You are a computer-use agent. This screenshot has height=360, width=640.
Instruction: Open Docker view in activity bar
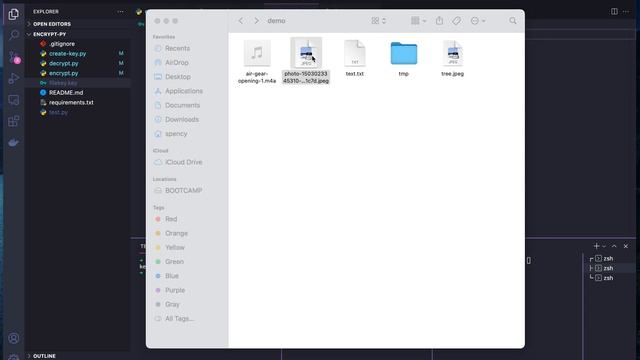pyautogui.click(x=13, y=142)
